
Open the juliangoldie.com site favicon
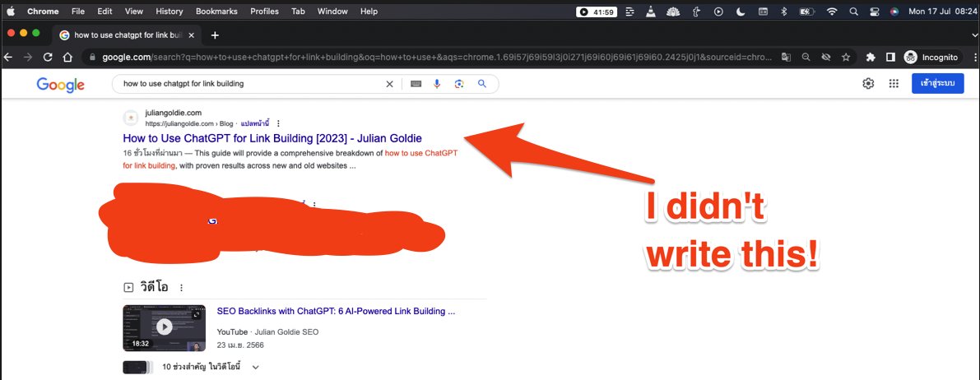pos(131,118)
